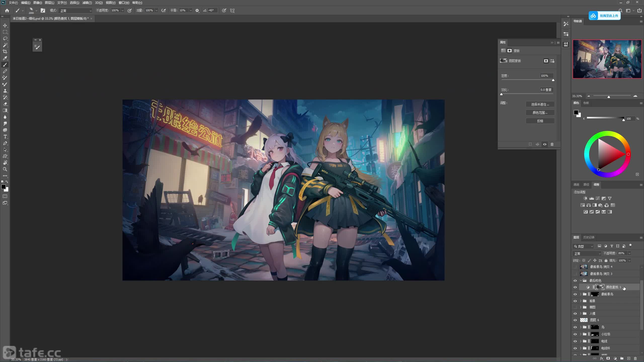Hide the 图层 6 layer
The width and height of the screenshot is (644, 362).
[575, 320]
